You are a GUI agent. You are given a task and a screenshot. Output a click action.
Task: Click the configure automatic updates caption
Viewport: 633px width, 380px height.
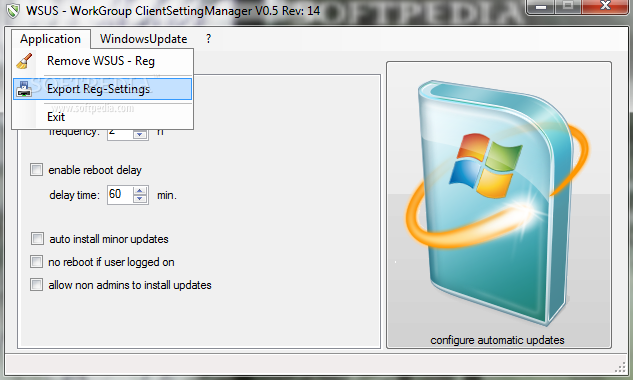[x=497, y=340]
